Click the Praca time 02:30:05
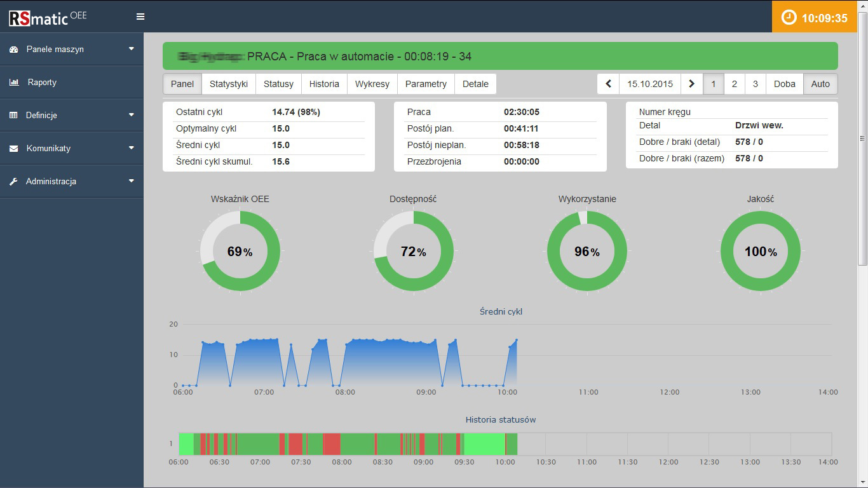 point(522,112)
